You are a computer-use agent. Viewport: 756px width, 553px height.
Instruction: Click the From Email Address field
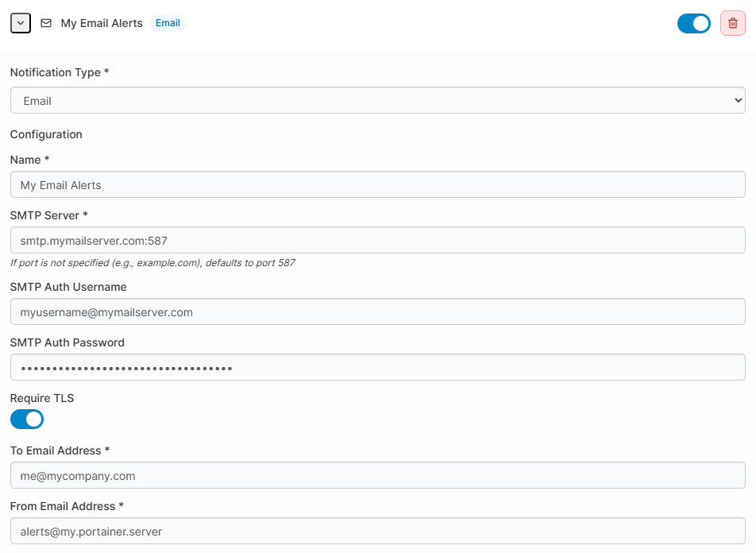click(377, 532)
